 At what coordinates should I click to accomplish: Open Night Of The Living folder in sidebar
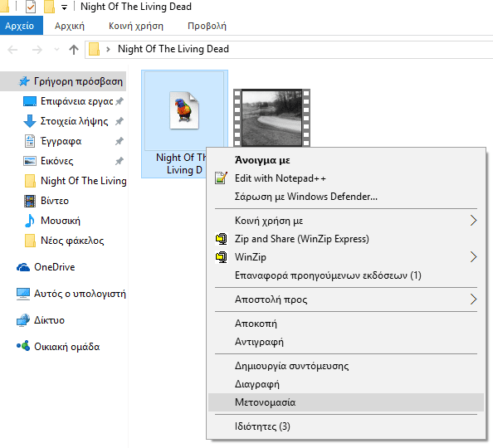pos(84,181)
